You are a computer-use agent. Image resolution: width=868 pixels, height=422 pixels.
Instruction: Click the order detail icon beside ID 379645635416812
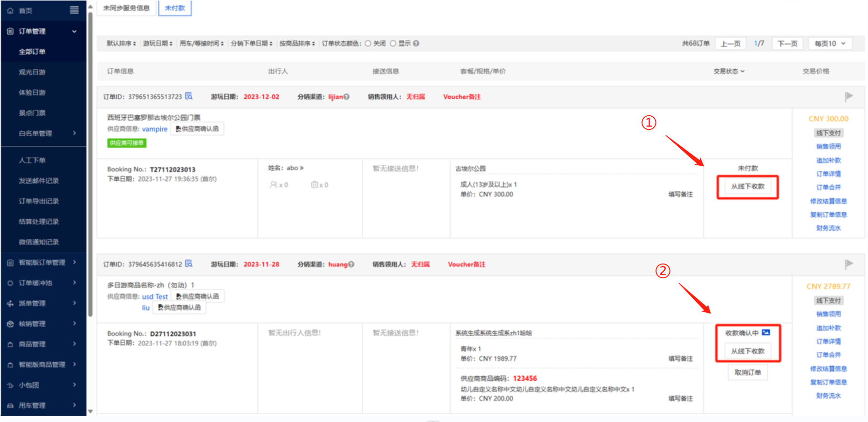click(189, 264)
